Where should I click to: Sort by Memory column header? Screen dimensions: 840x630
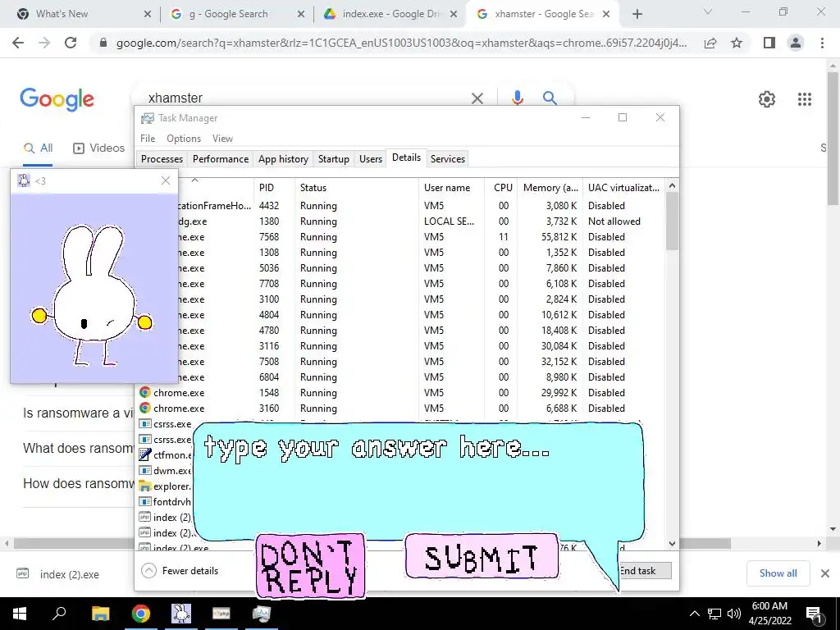[x=550, y=188]
